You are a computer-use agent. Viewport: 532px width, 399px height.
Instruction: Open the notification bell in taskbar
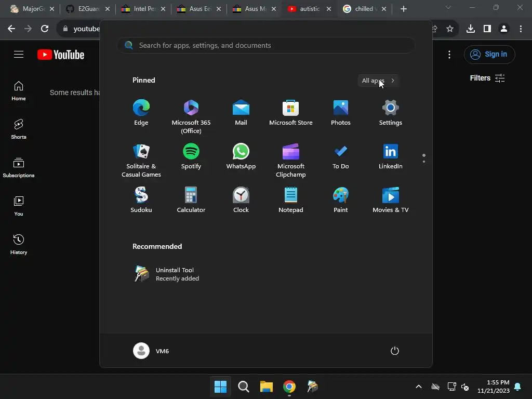pos(518,387)
